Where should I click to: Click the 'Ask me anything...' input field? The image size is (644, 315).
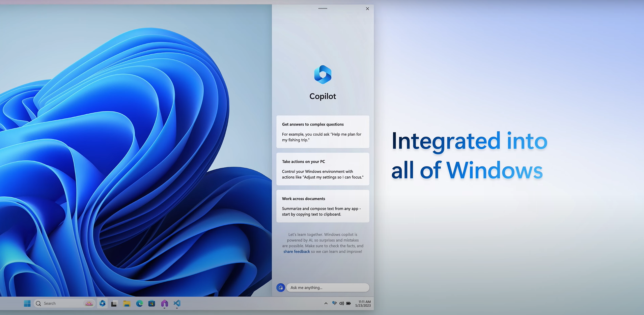tap(327, 288)
